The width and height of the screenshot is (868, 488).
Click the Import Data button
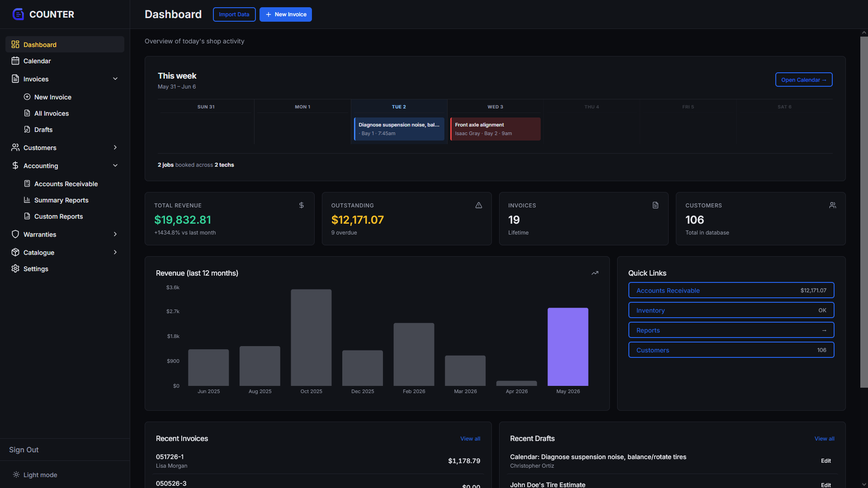tap(234, 14)
